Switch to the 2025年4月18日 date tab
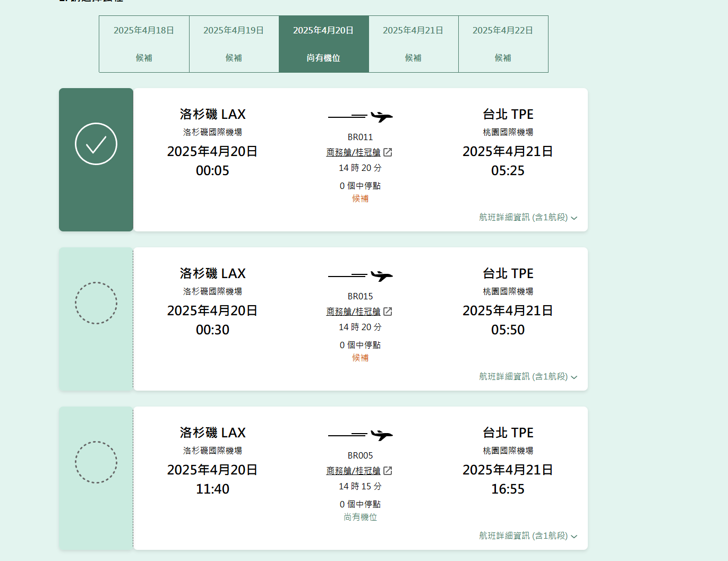The height and width of the screenshot is (561, 728). tap(144, 44)
